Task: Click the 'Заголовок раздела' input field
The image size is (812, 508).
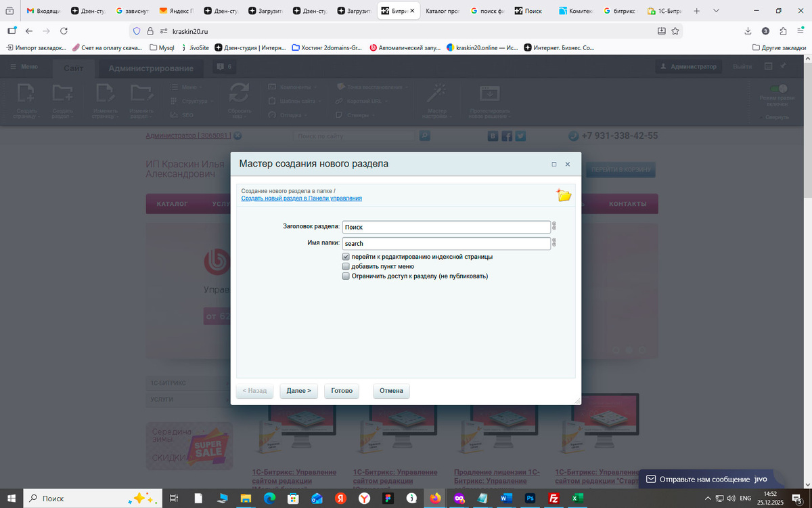Action: pos(447,227)
